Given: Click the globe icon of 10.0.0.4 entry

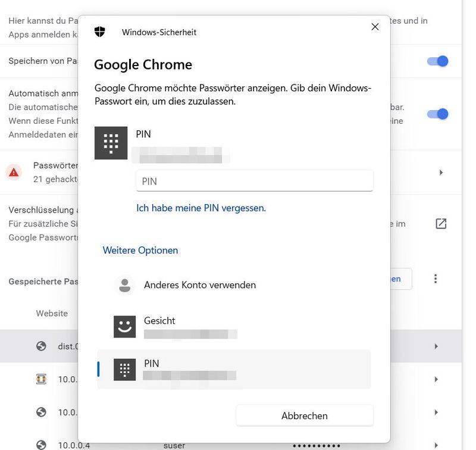Looking at the screenshot, I should [x=41, y=445].
